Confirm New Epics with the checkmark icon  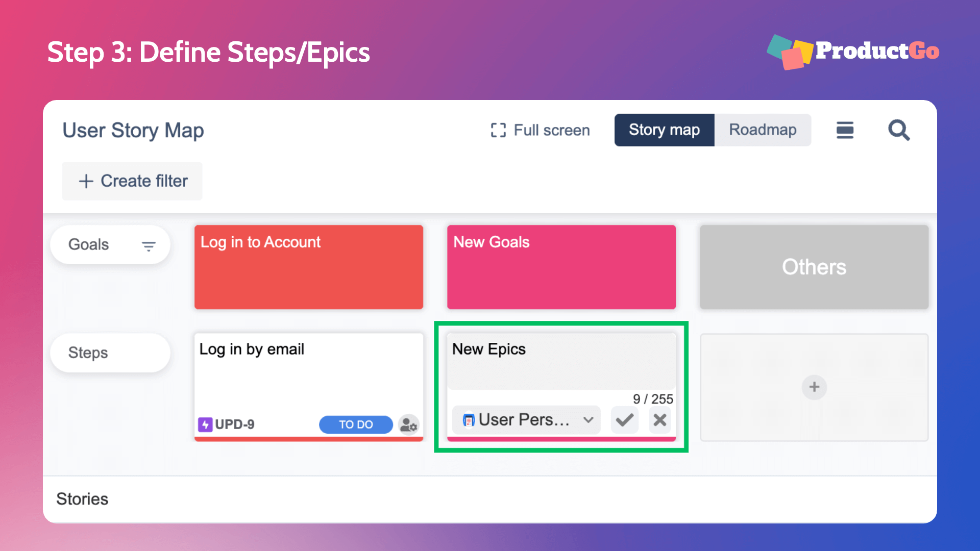(x=625, y=420)
